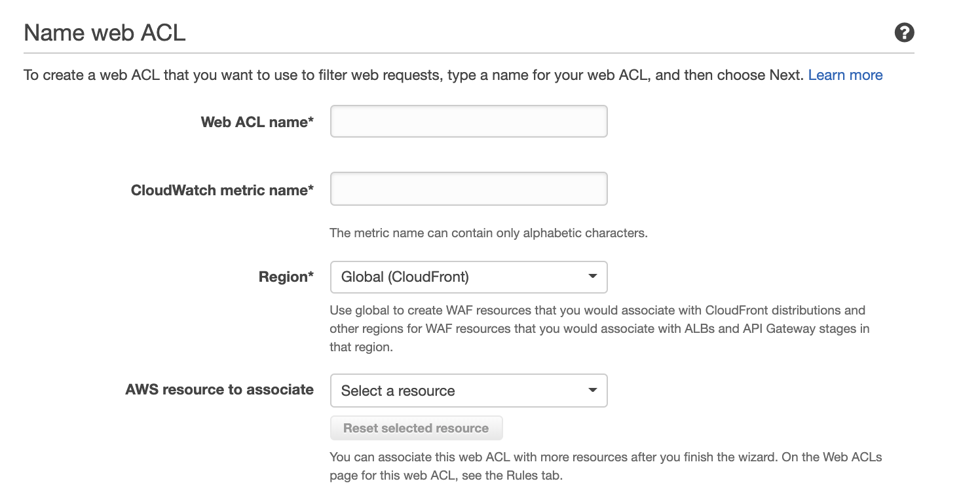This screenshot has width=980, height=498.
Task: Click the help question mark icon
Action: tap(904, 33)
